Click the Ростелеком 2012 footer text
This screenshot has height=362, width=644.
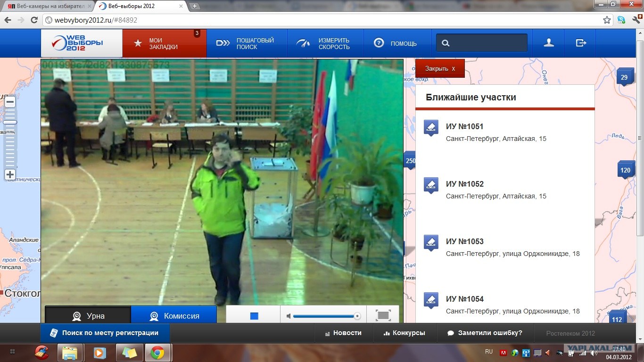pyautogui.click(x=570, y=333)
